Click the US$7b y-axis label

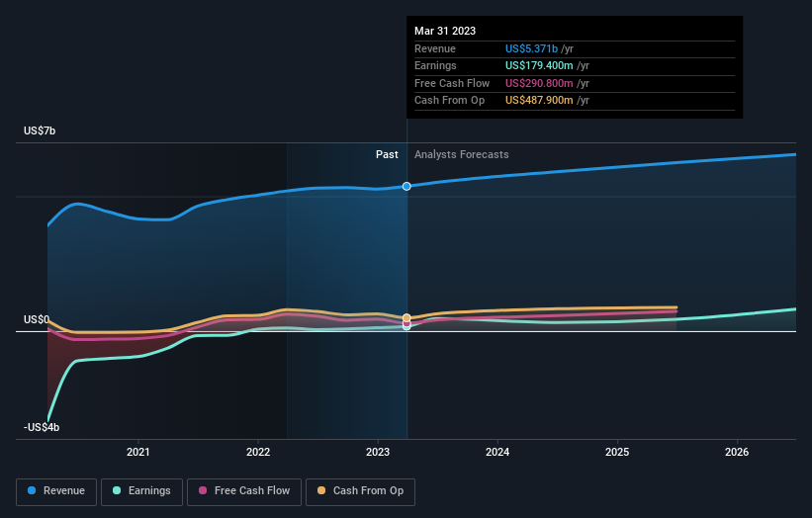[40, 130]
